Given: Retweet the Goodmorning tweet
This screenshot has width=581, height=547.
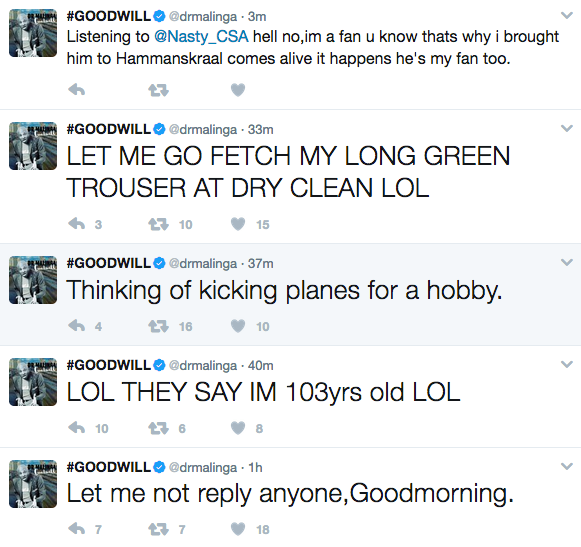Looking at the screenshot, I should [x=159, y=529].
